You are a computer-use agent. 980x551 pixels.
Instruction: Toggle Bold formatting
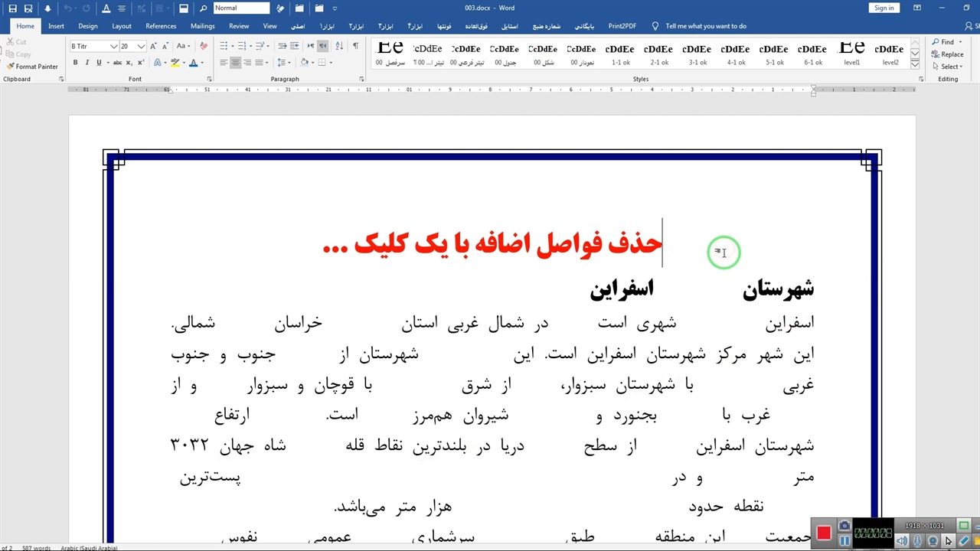click(75, 63)
